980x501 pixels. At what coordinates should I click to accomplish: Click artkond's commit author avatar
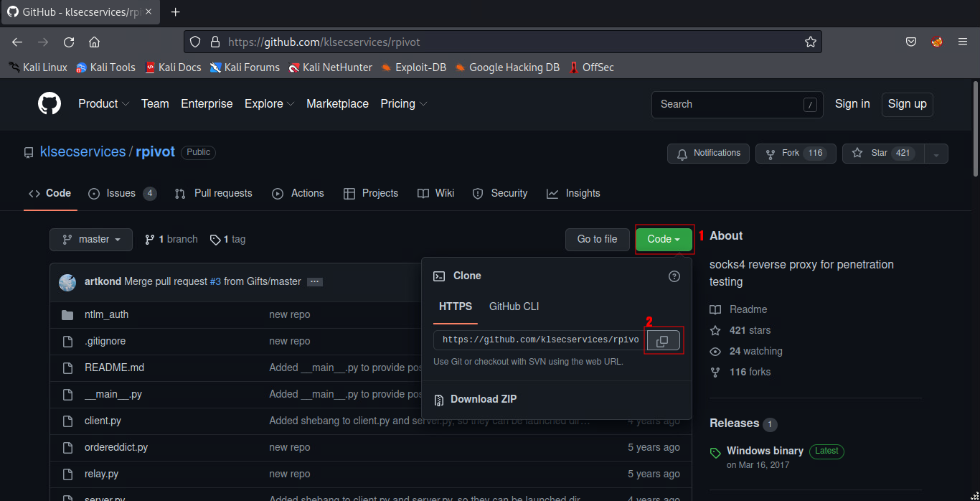pos(67,282)
